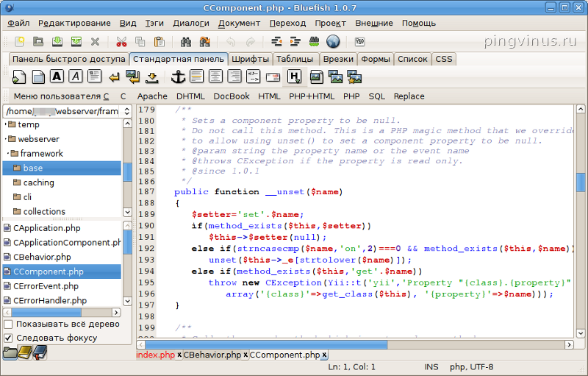The image size is (588, 376).
Task: Switch to the CSS toolbar tab
Action: (444, 60)
